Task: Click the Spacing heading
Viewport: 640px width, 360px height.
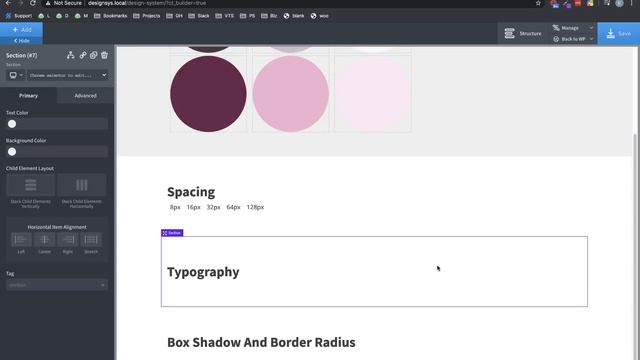Action: 191,192
